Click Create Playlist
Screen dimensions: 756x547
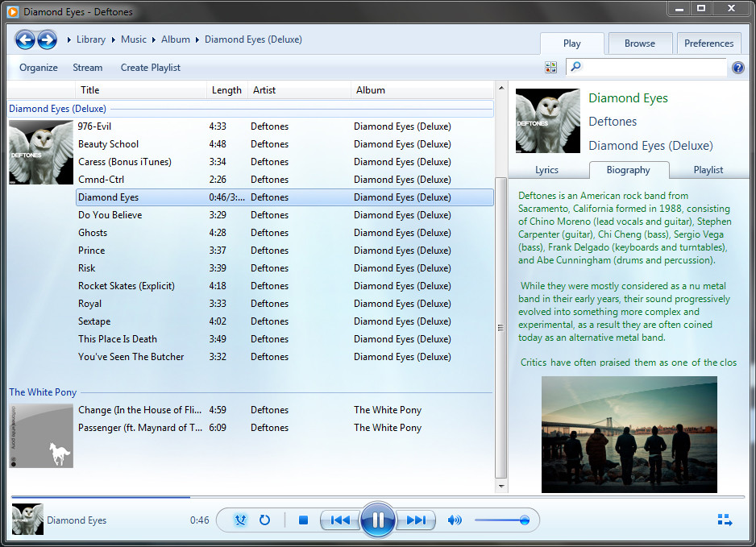151,68
